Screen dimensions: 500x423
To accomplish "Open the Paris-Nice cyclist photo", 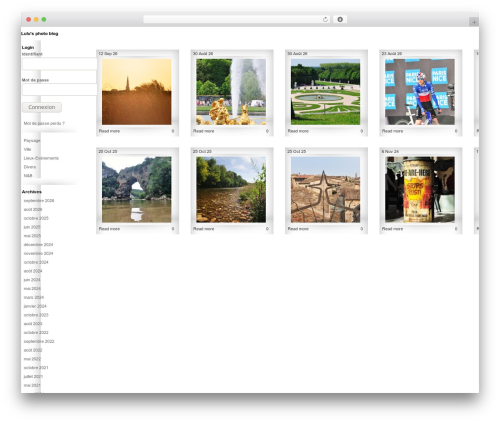I will point(420,92).
